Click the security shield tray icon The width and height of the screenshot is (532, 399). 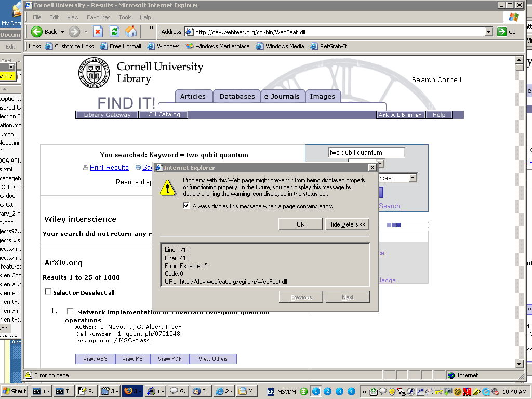point(392,392)
